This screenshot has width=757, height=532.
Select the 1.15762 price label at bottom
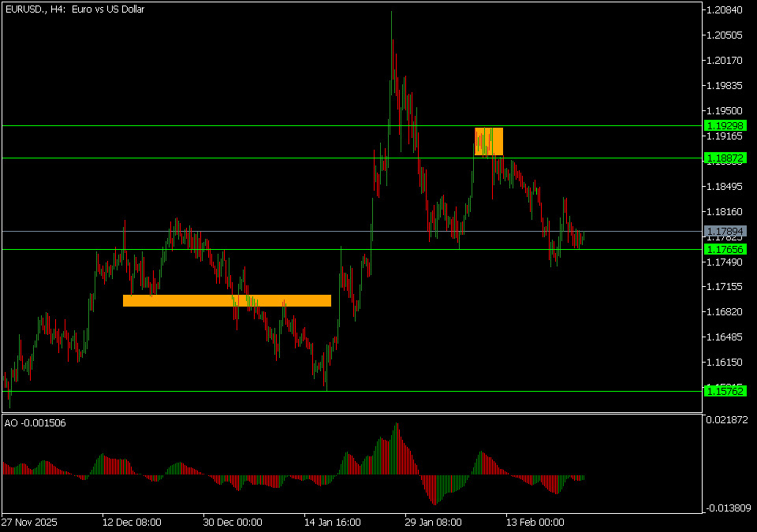724,391
